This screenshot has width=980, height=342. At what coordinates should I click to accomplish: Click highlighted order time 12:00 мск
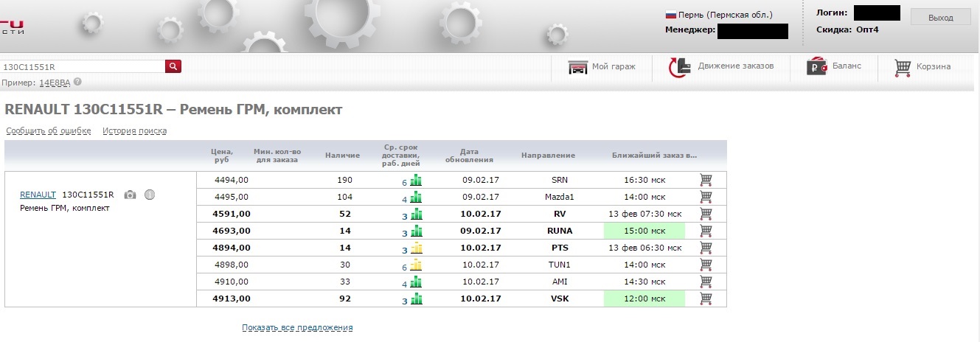tap(644, 299)
